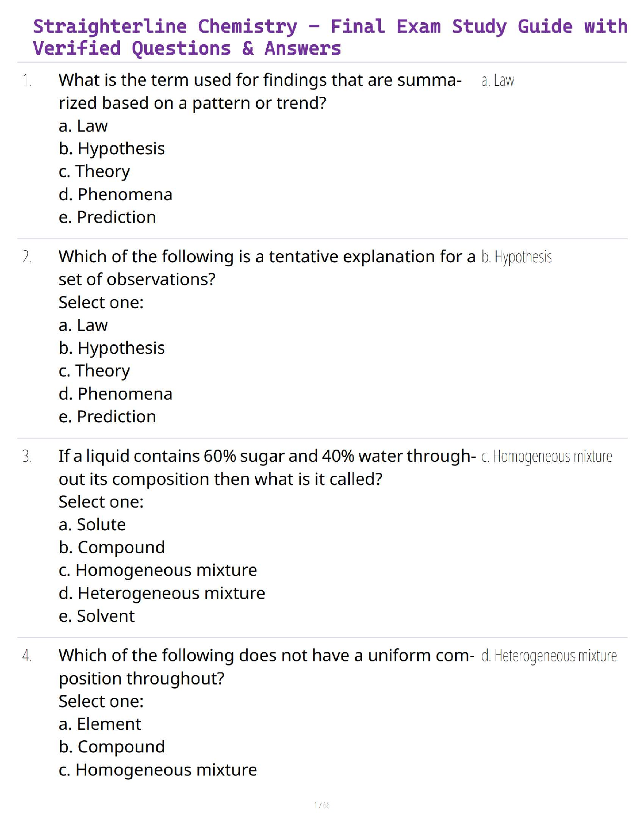
Task: Choose 'b. Hypothesis' option in question 2
Action: [x=112, y=348]
